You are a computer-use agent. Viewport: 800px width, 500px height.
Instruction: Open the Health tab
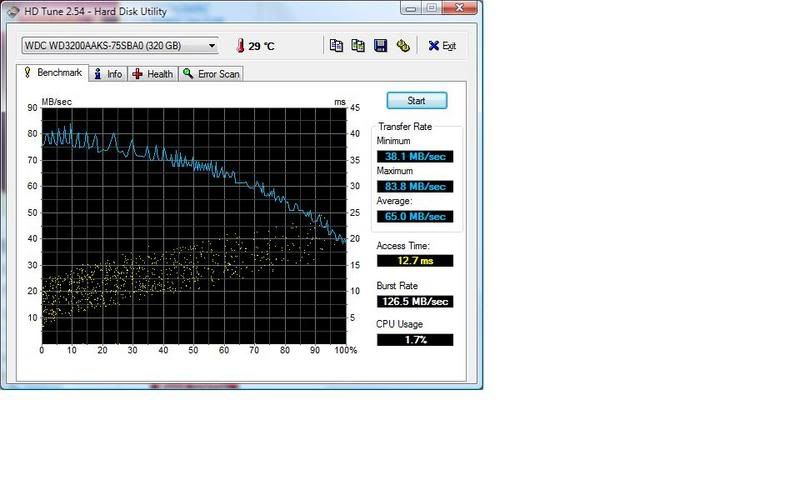pos(153,74)
